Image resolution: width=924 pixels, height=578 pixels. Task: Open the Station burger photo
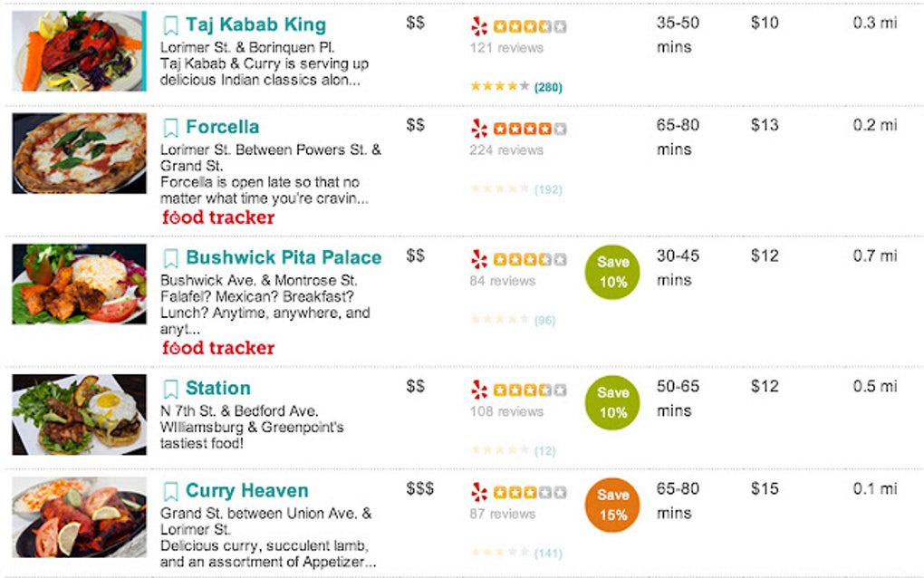pyautogui.click(x=79, y=414)
